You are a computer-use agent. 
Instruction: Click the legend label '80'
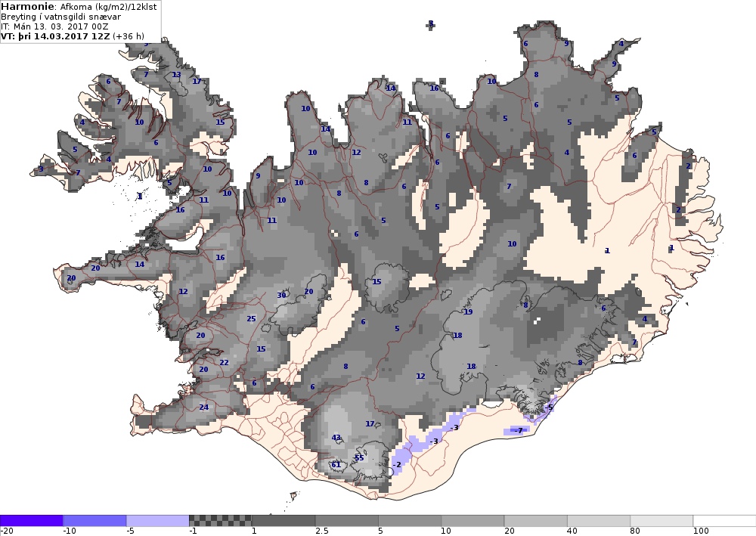pos(635,531)
